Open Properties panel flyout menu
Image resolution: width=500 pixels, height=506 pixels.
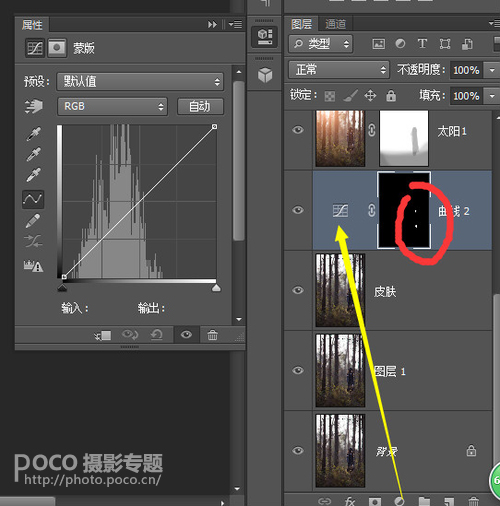click(x=236, y=24)
